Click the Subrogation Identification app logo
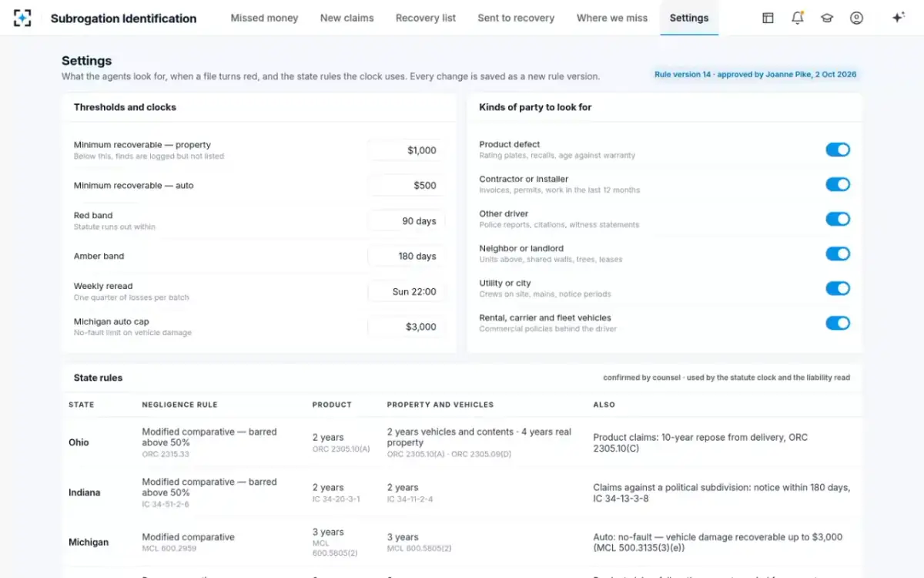Image resolution: width=924 pixels, height=578 pixels. (22, 18)
